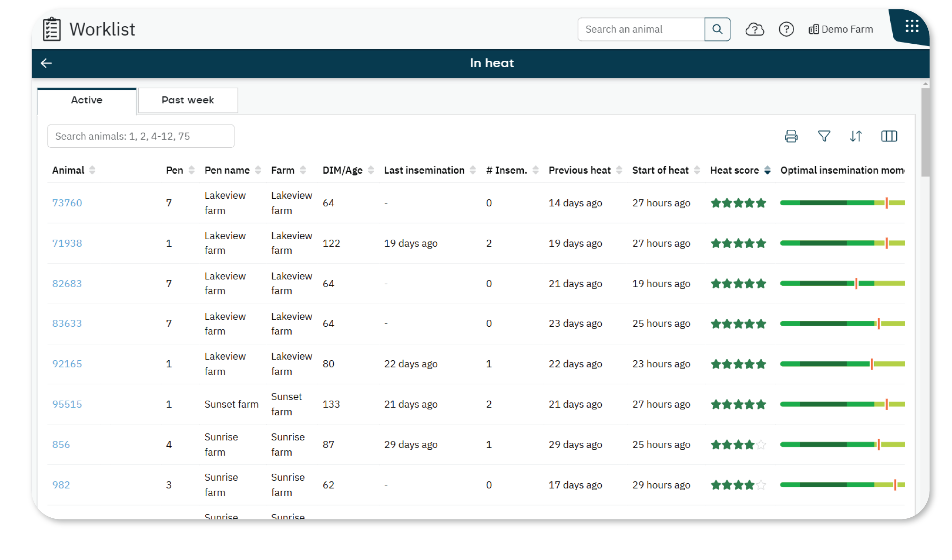The image size is (952, 560).
Task: Open the cloud status icon
Action: (754, 29)
